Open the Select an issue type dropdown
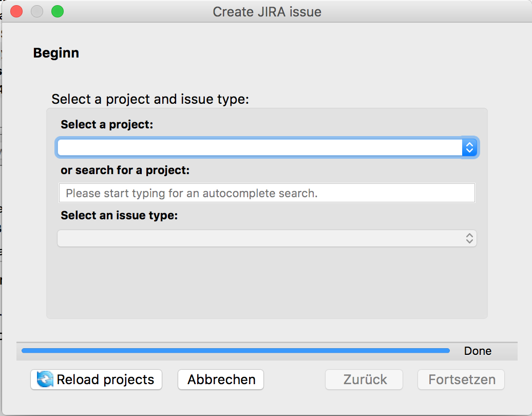532x416 pixels. point(259,238)
